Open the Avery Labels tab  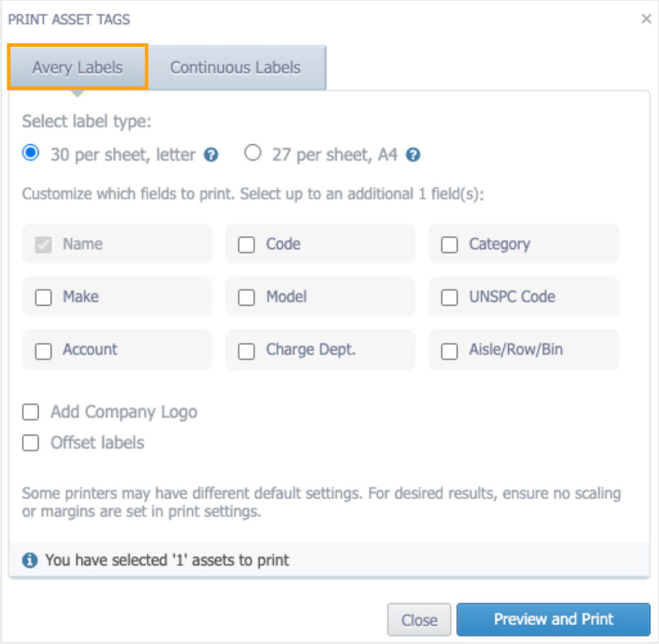[78, 68]
